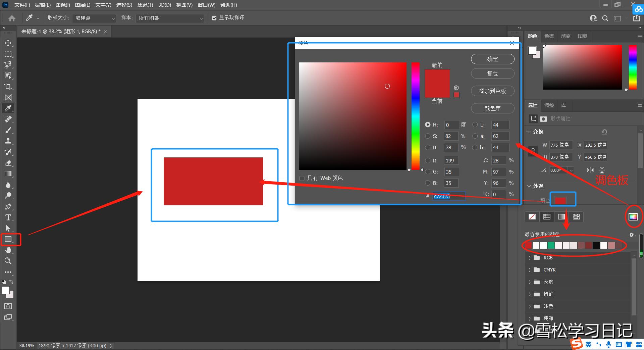This screenshot has width=644, height=350.
Task: Expand the CMYK swatch folder
Action: click(530, 270)
